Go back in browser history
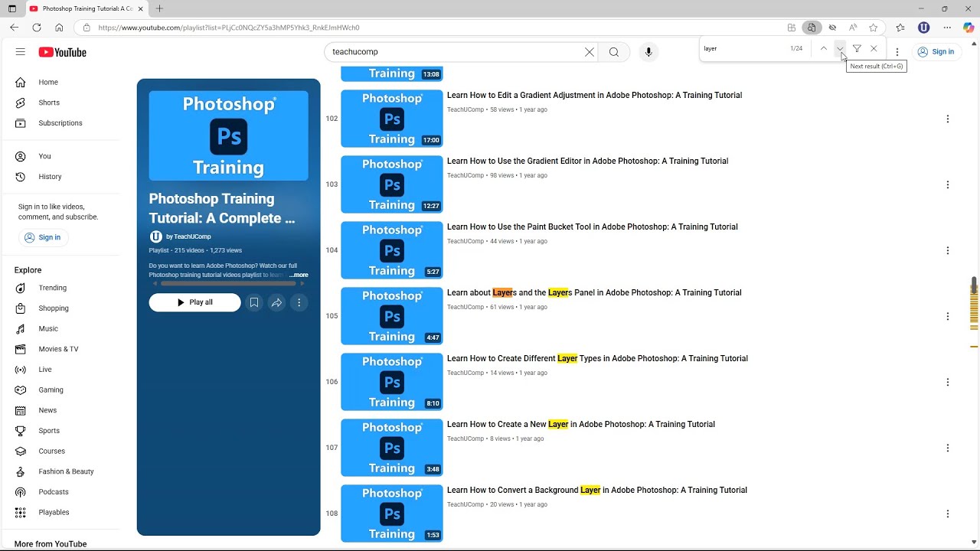 (x=14, y=28)
